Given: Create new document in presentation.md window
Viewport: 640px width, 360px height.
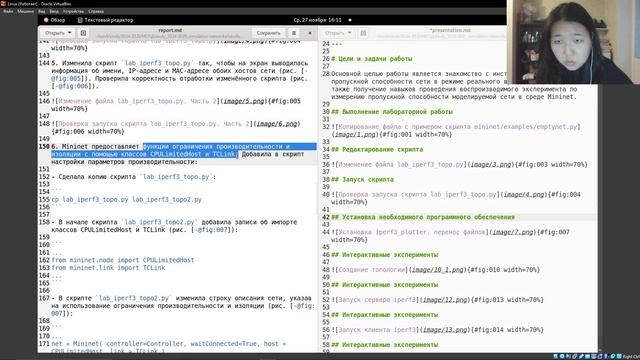Looking at the screenshot, I should tap(363, 33).
